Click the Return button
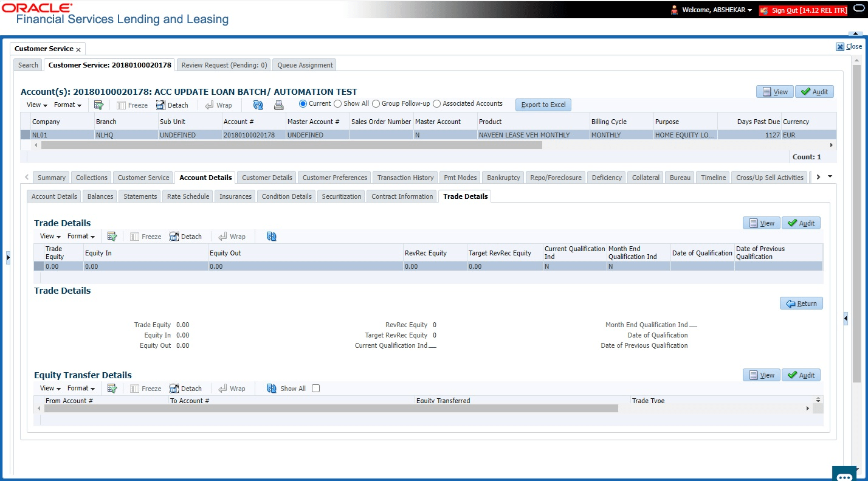This screenshot has width=868, height=481. pyautogui.click(x=801, y=303)
